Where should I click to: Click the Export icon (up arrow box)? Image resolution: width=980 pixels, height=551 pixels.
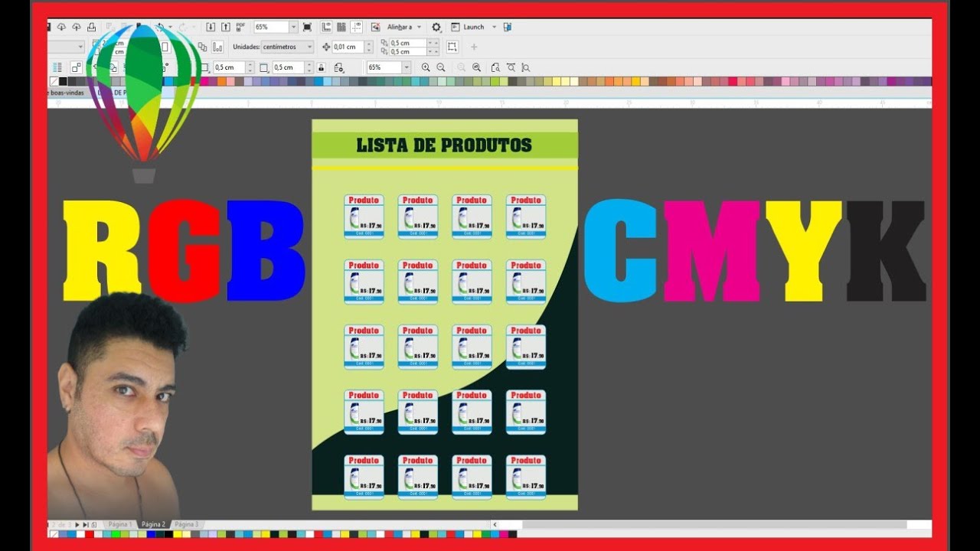point(226,27)
